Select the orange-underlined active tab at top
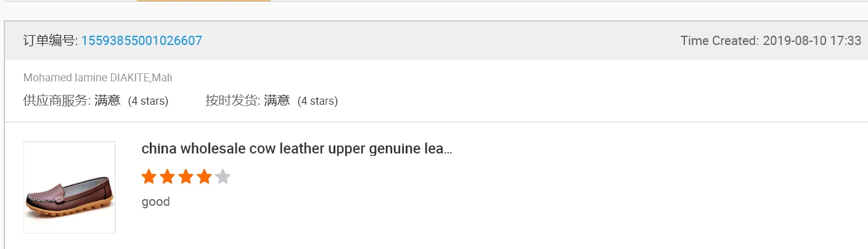Screen dimensions: 868x249 [x=203, y=1]
